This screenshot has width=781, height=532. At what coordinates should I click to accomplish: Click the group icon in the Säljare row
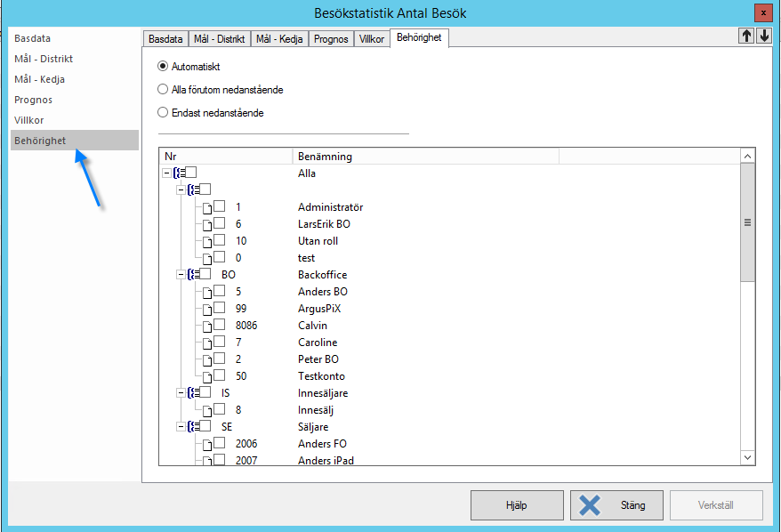point(193,427)
